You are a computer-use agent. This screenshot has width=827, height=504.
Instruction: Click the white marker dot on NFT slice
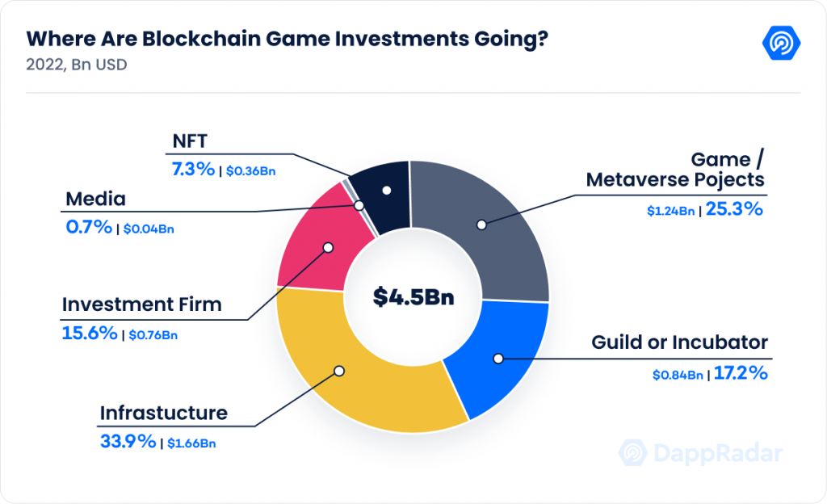pos(387,191)
